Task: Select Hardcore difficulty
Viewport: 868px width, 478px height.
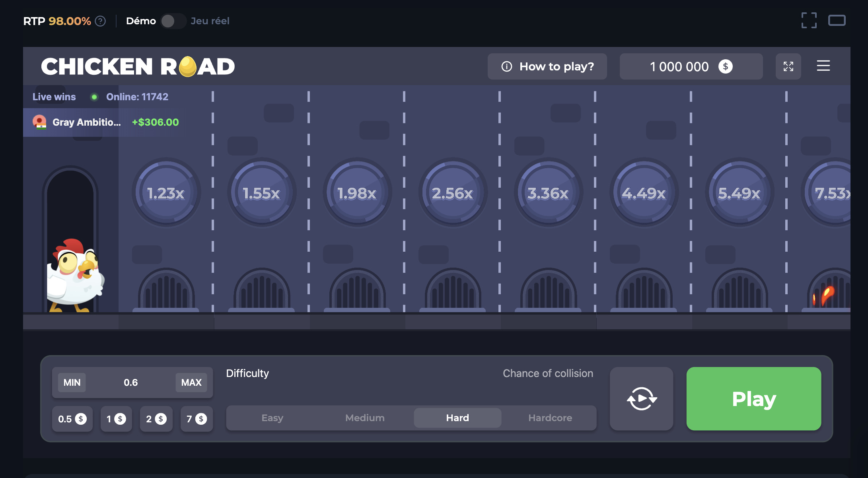Action: 550,418
